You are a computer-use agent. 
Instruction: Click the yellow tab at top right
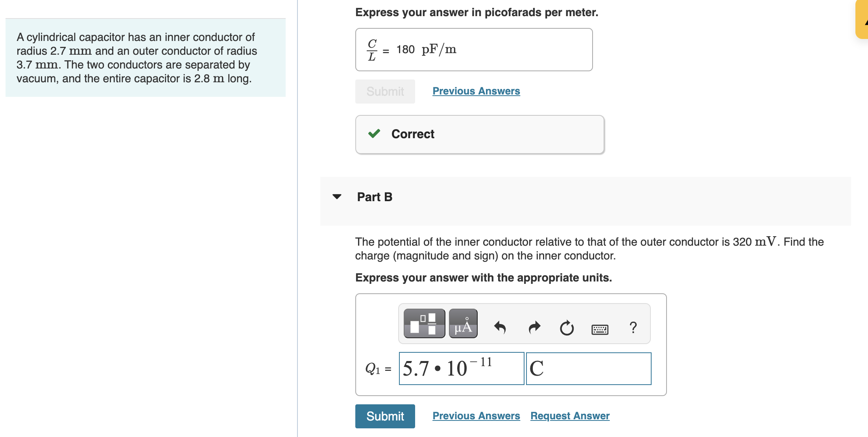pos(862,19)
